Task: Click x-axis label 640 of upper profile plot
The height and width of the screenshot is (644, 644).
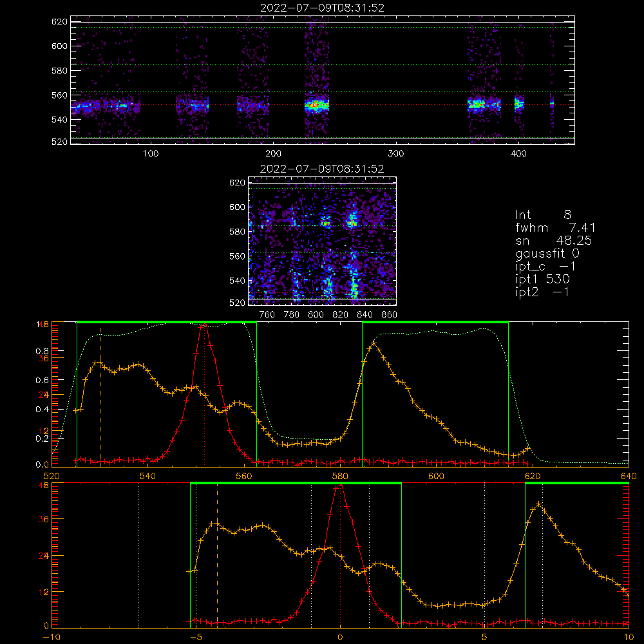Action: [629, 476]
